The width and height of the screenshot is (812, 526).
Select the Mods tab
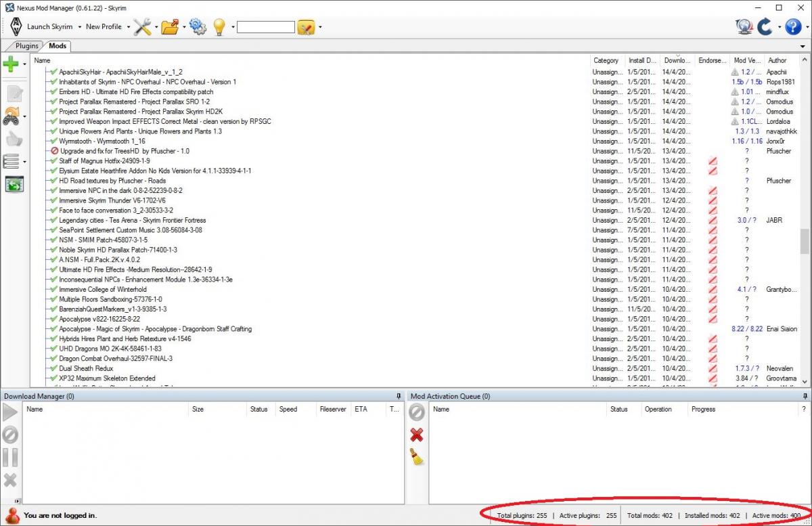tap(58, 46)
